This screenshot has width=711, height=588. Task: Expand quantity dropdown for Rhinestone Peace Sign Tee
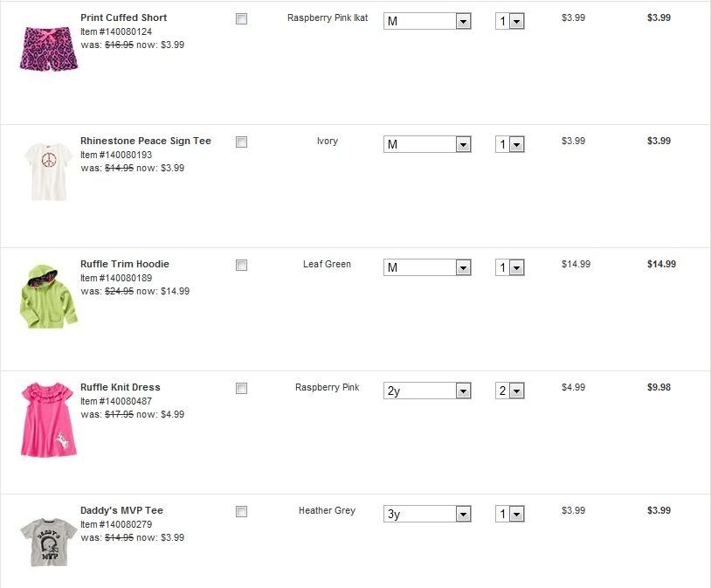(510, 144)
